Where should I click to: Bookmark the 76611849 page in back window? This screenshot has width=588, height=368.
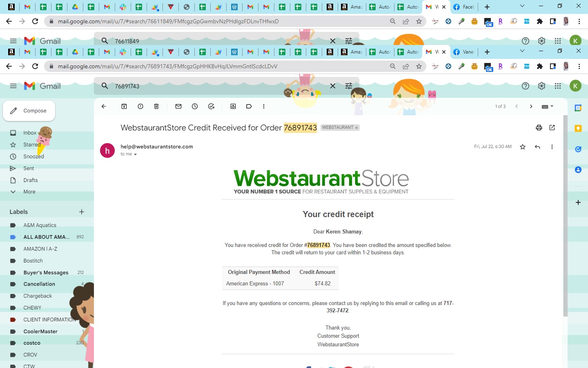point(419,21)
